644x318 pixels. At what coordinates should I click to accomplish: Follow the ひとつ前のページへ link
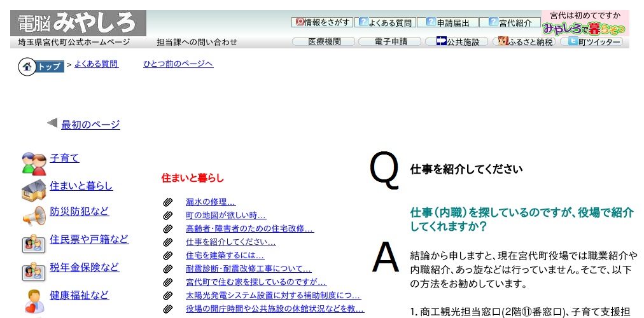click(178, 64)
